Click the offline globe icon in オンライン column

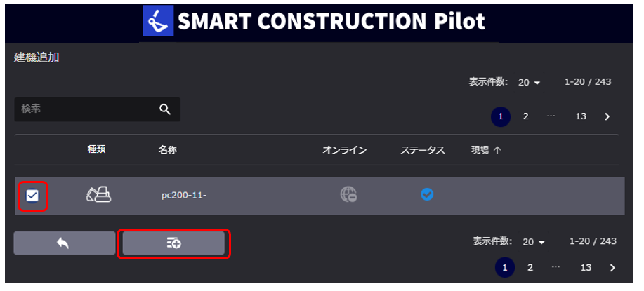click(x=348, y=194)
